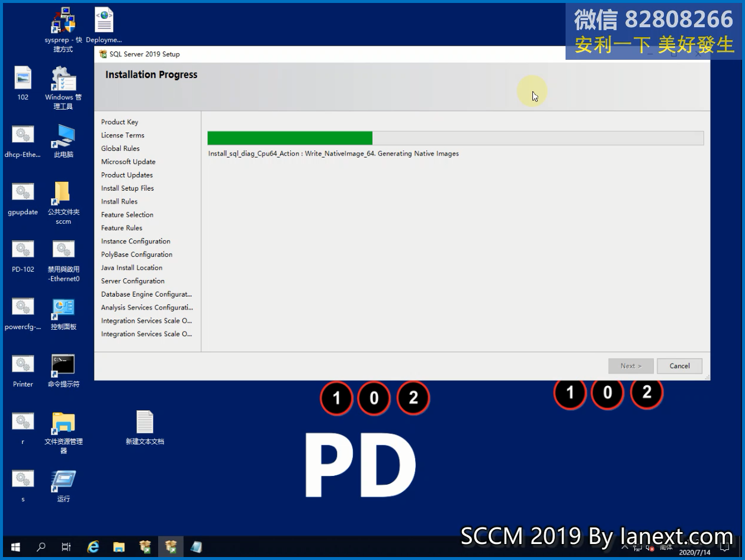Open Windows 管理工具 shortcut
745x560 pixels.
tap(63, 78)
